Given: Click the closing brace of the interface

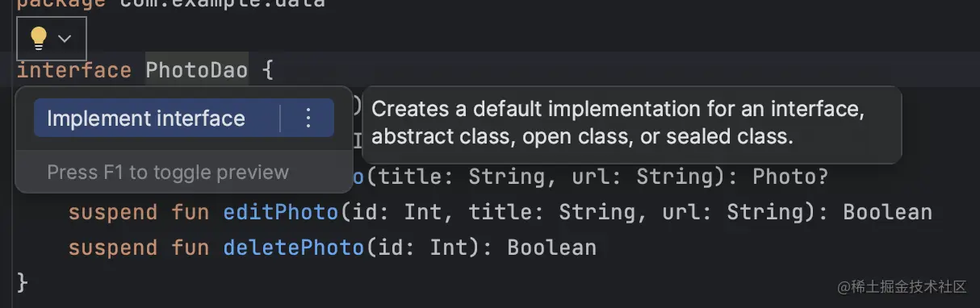Looking at the screenshot, I should pyautogui.click(x=23, y=282).
